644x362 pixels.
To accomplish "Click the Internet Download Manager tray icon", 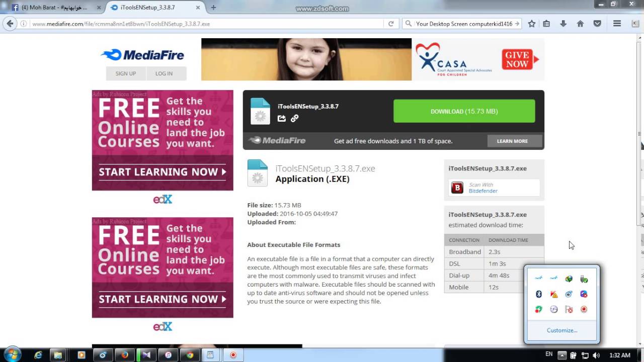I will [x=569, y=279].
